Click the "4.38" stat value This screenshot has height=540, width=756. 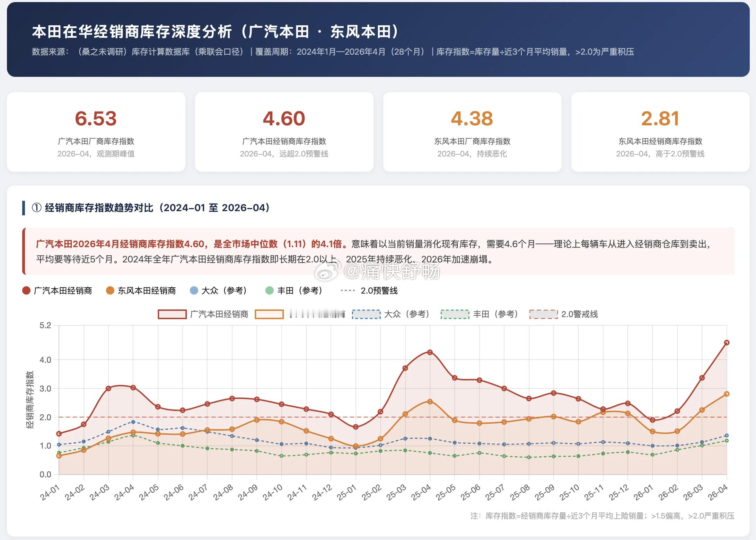click(472, 118)
